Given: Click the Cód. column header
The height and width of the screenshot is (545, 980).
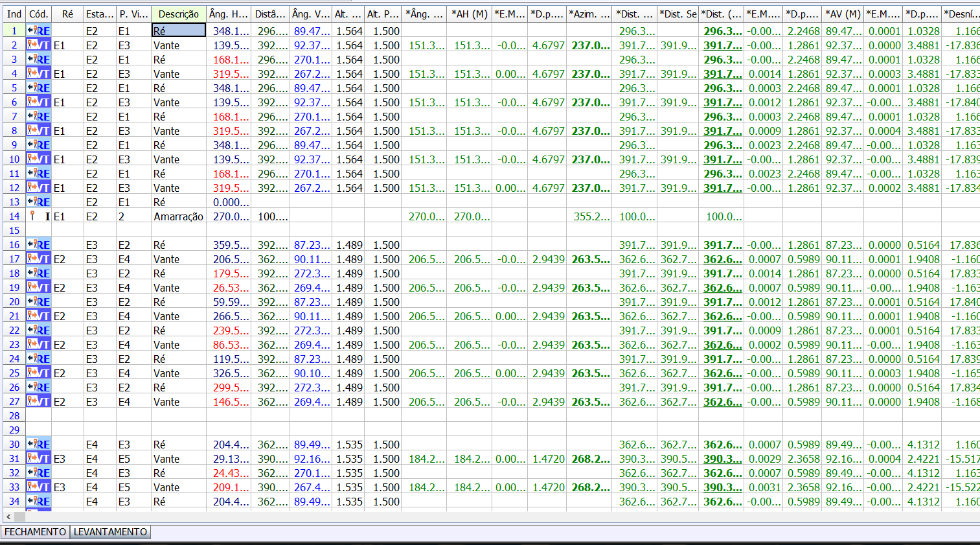Looking at the screenshot, I should click(38, 14).
